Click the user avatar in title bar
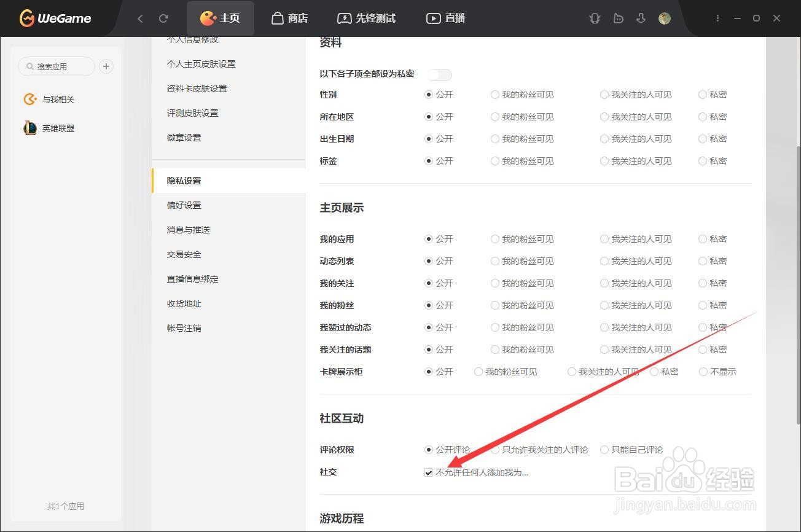Screen dimensions: 801x532 (664, 18)
